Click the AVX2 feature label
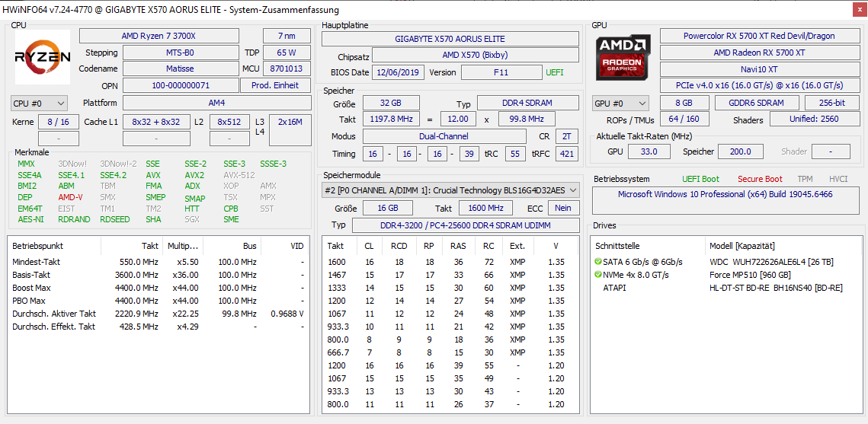The height and width of the screenshot is (424, 868). (x=194, y=175)
